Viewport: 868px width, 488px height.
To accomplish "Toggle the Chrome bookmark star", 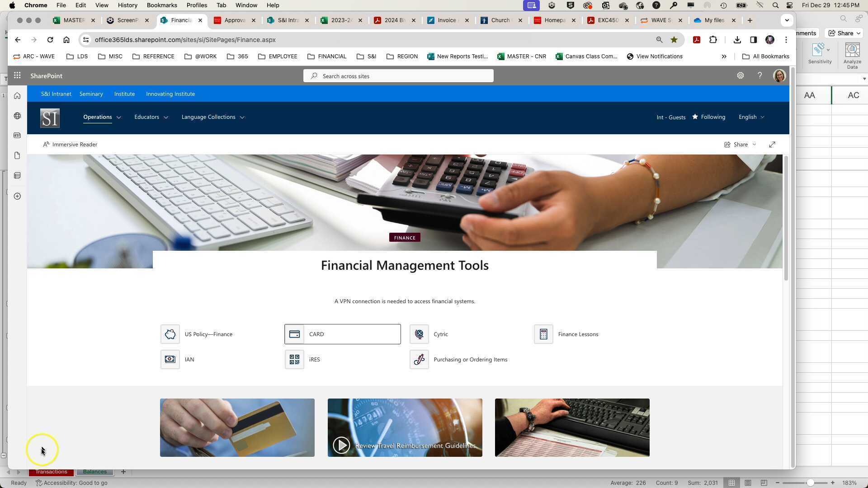I will [674, 40].
